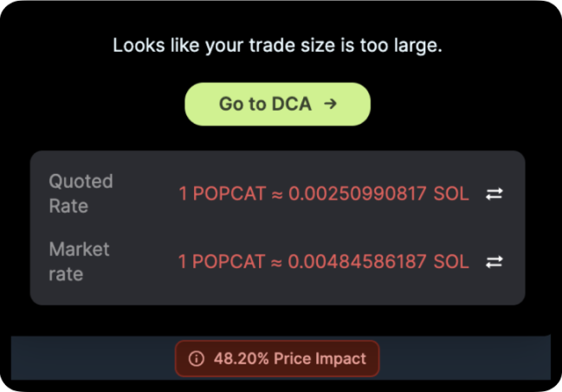Image resolution: width=562 pixels, height=392 pixels.
Task: Select the Quoted Rate label
Action: click(81, 194)
